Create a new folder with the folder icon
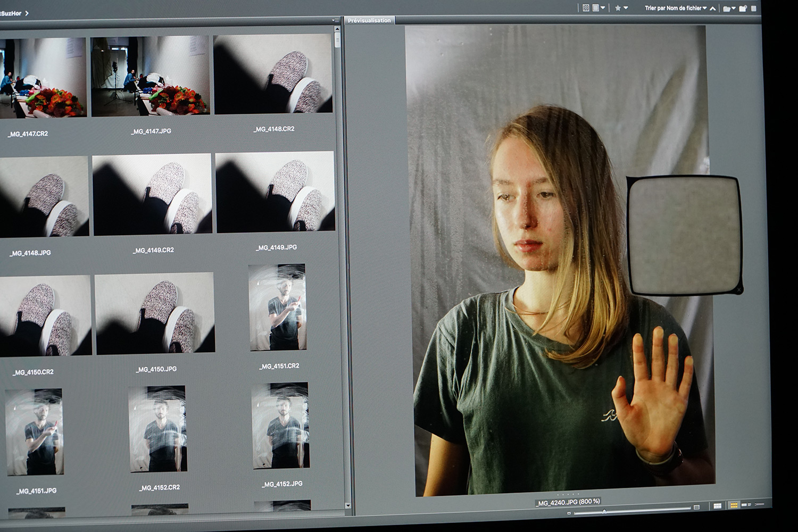Viewport: 798px width, 532px height. 743,9
